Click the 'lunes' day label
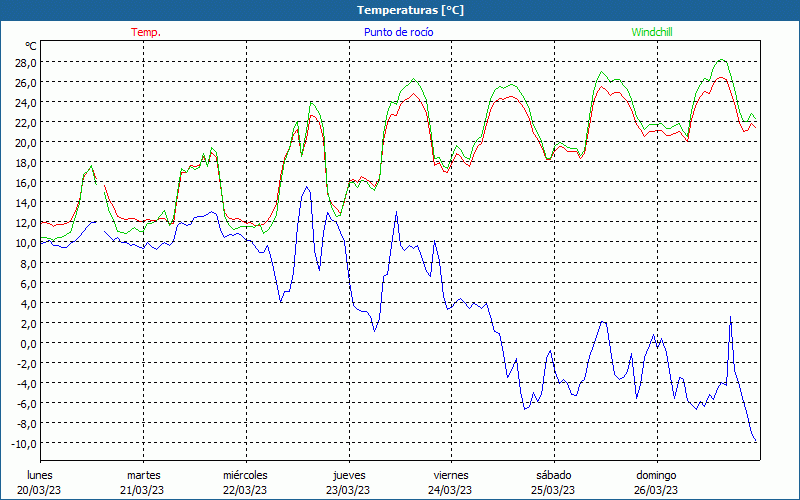Image resolution: width=800 pixels, height=500 pixels. pyautogui.click(x=40, y=475)
